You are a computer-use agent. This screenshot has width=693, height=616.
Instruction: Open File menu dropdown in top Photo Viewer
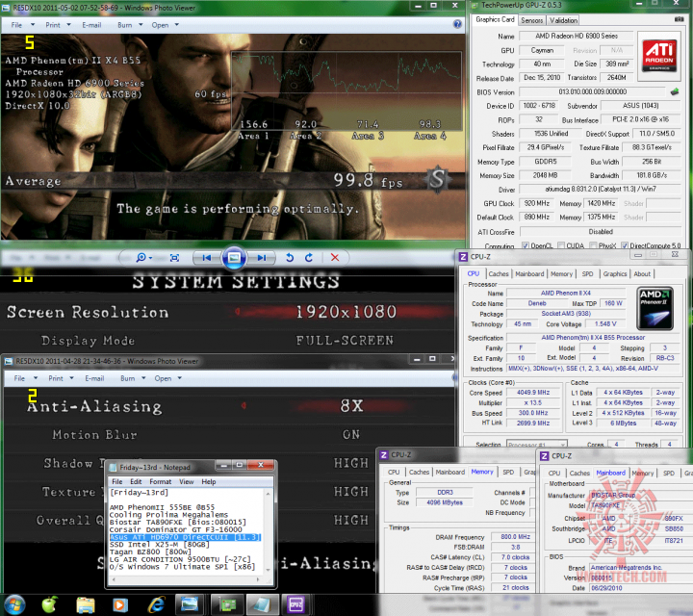click(22, 25)
